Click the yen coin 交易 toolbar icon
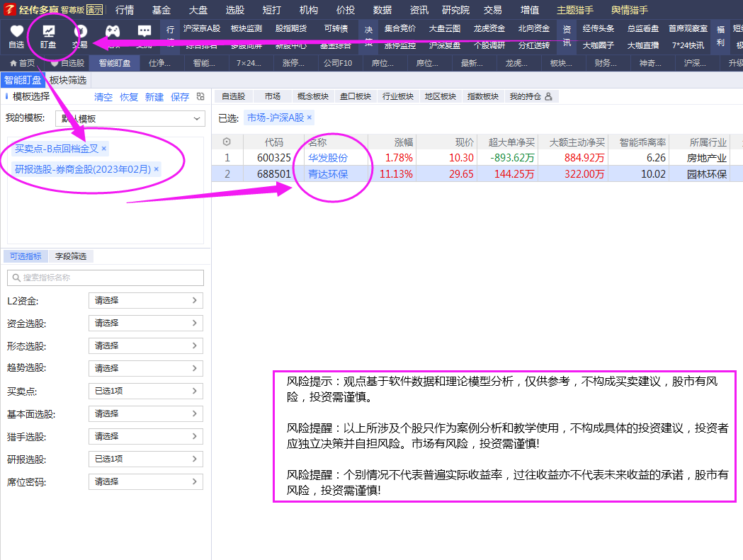 [x=80, y=31]
